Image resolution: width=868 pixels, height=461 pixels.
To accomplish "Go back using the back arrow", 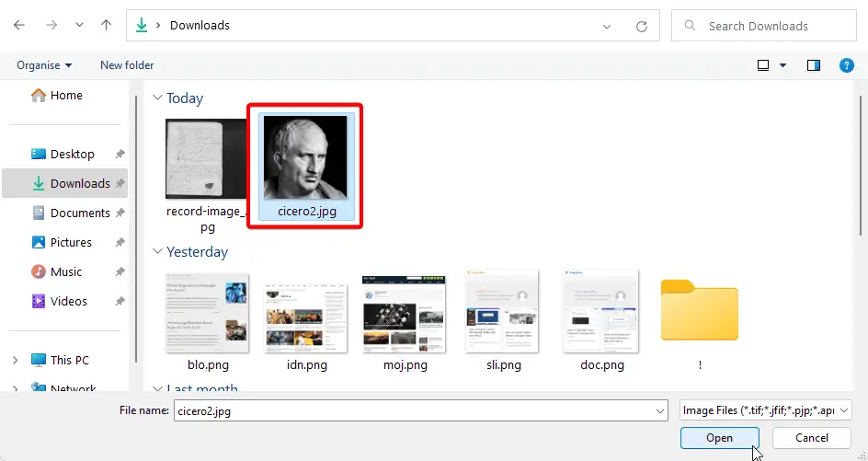I will 19,26.
